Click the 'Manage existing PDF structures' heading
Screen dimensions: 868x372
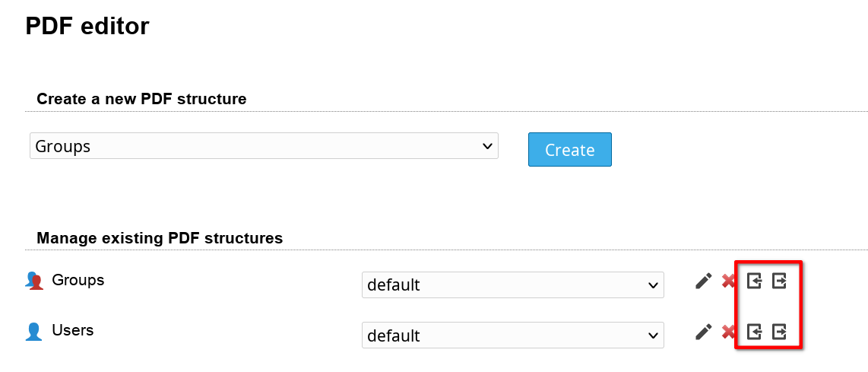(160, 238)
